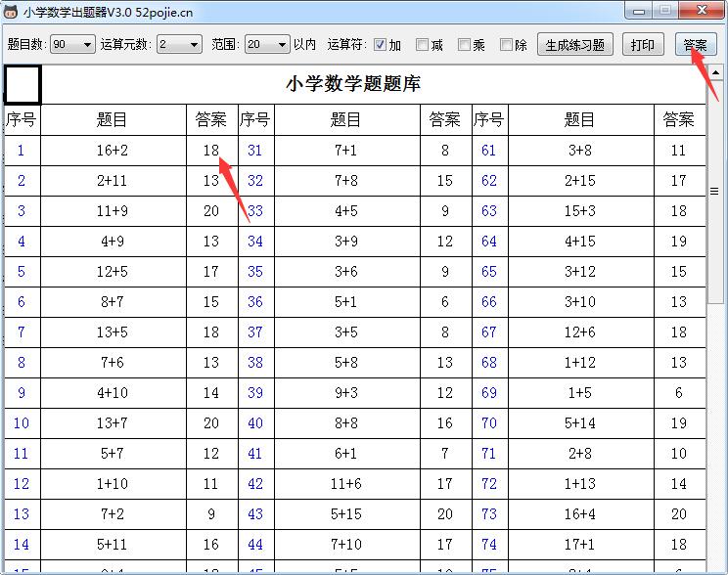Uncheck the 加 addition checkbox
The width and height of the screenshot is (728, 575).
tap(380, 45)
